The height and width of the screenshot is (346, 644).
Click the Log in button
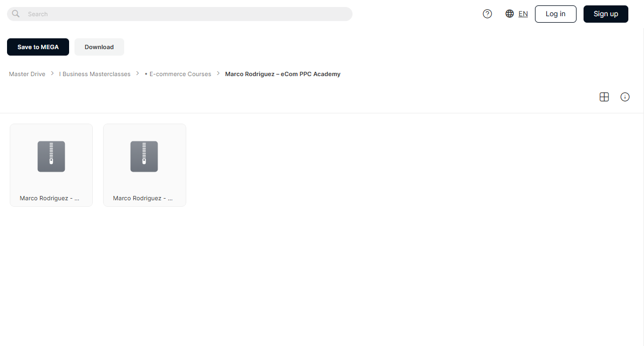point(555,14)
